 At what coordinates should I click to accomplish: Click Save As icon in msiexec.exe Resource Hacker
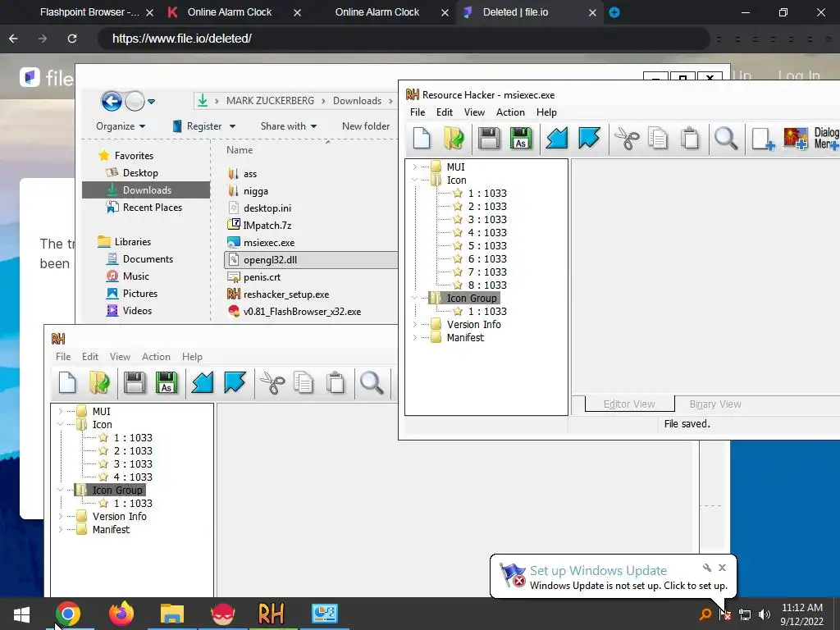click(x=521, y=138)
